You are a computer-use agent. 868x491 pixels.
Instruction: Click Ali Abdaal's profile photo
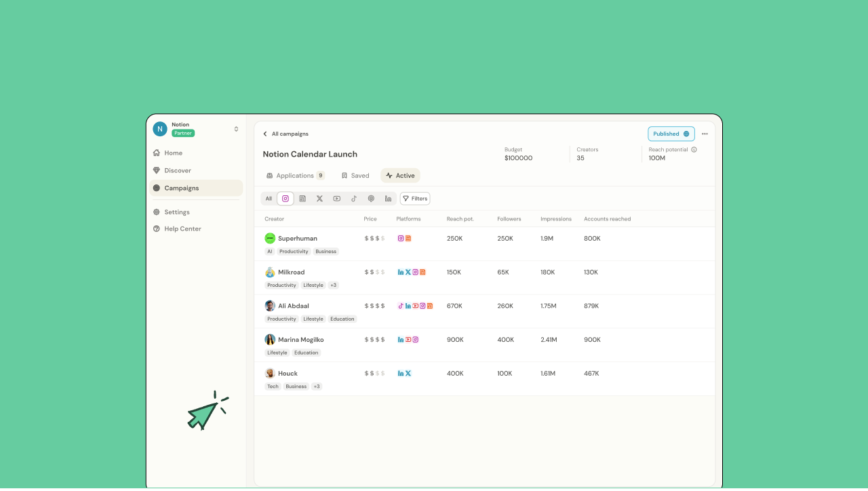click(270, 306)
